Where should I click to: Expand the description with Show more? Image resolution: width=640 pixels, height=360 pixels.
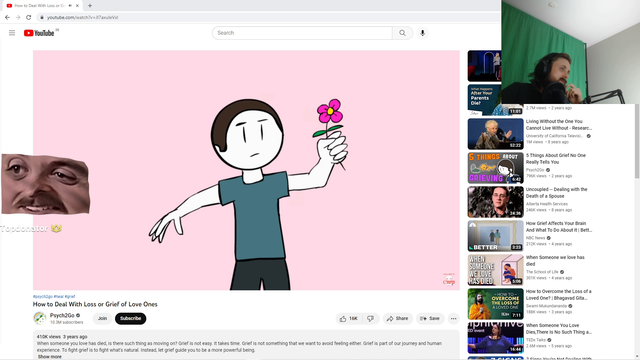click(x=49, y=357)
